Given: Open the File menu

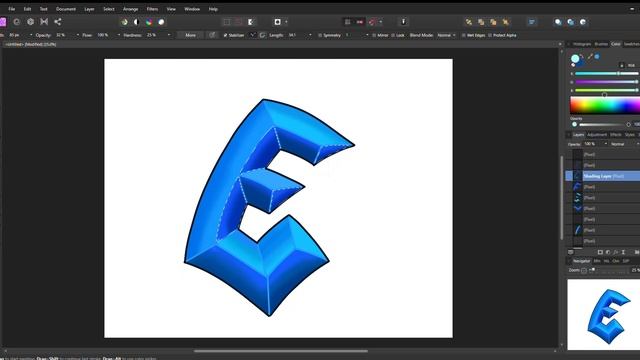Looking at the screenshot, I should click(x=12, y=9).
